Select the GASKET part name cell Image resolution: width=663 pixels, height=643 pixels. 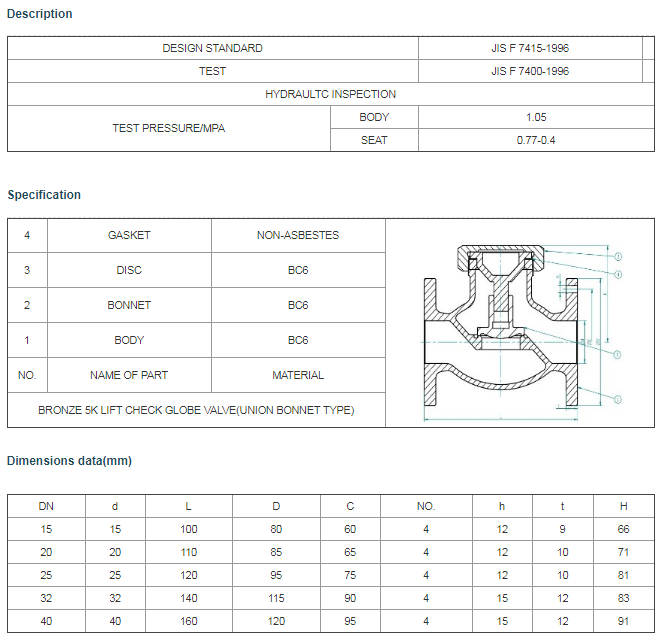pyautogui.click(x=129, y=235)
